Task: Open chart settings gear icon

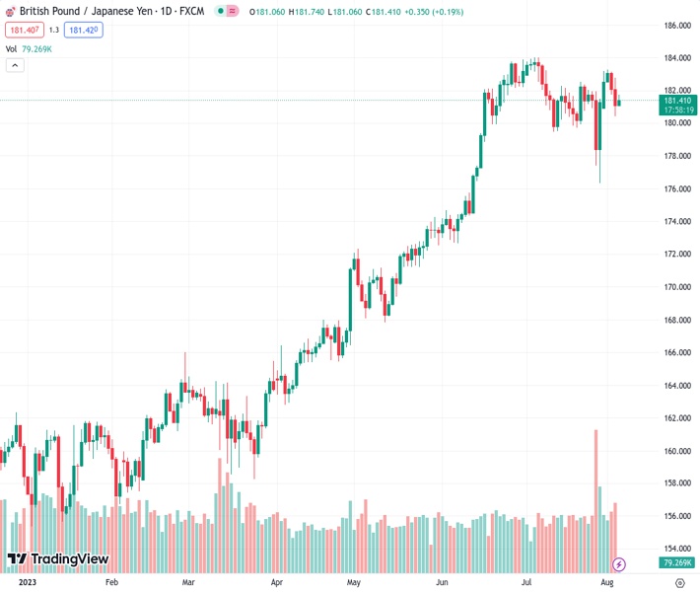Action: tap(679, 583)
